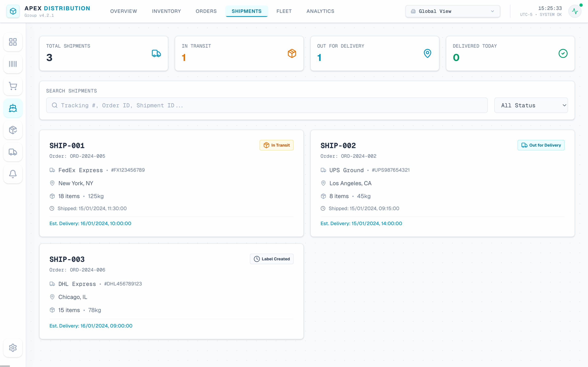
Task: Open the All Status filter dropdown
Action: pyautogui.click(x=531, y=105)
